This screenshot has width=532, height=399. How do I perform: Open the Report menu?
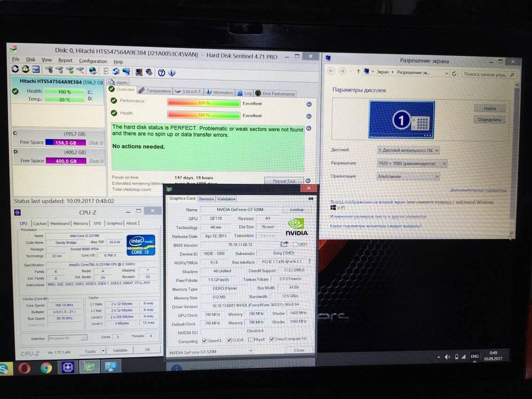[x=65, y=60]
